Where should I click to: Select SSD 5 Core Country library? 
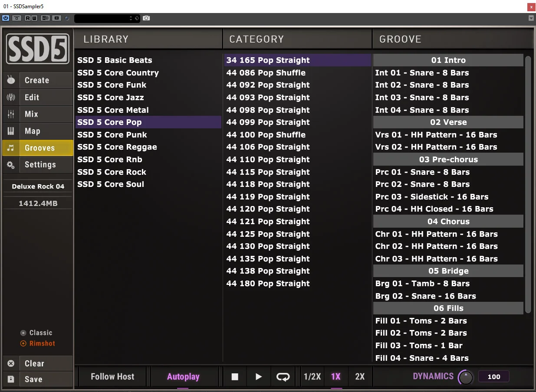point(148,73)
